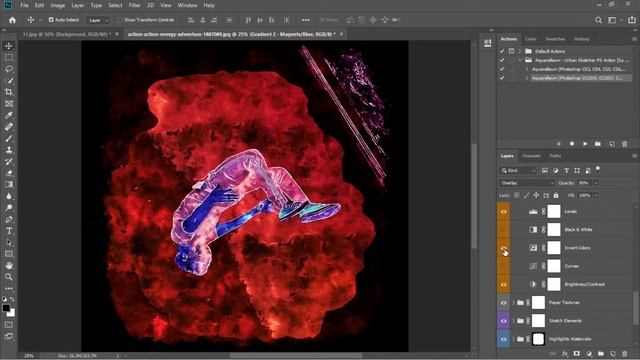Image resolution: width=640 pixels, height=360 pixels.
Task: Click the Home icon in options bar
Action: (12, 20)
